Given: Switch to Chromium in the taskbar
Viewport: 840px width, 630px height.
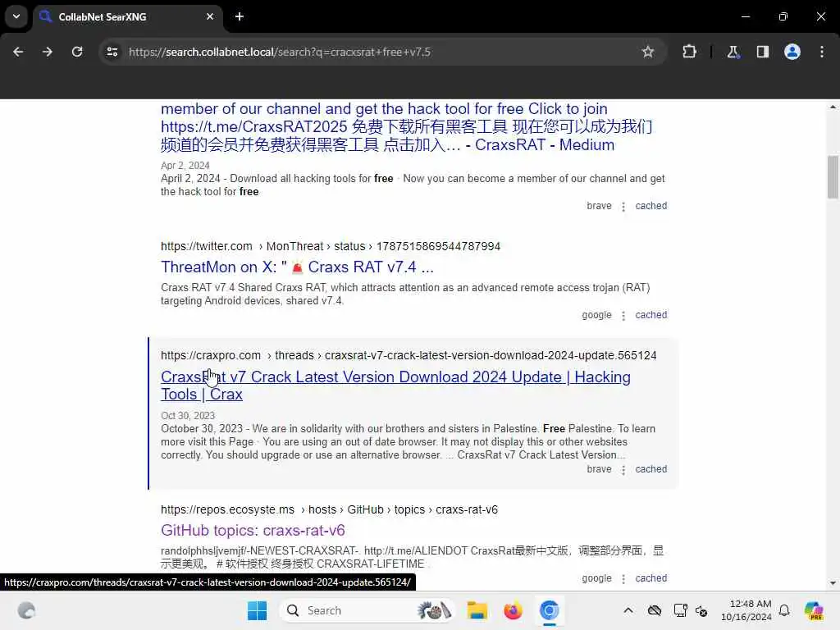Looking at the screenshot, I should pyautogui.click(x=549, y=610).
